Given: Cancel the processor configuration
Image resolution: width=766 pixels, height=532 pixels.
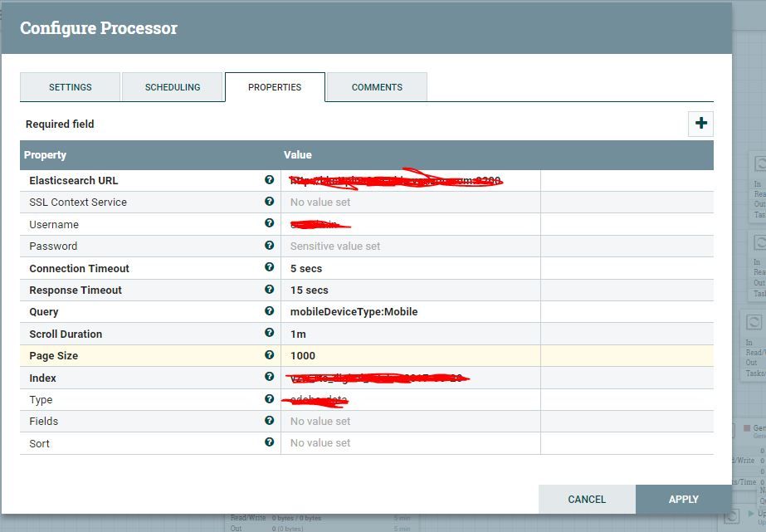Looking at the screenshot, I should (x=587, y=500).
